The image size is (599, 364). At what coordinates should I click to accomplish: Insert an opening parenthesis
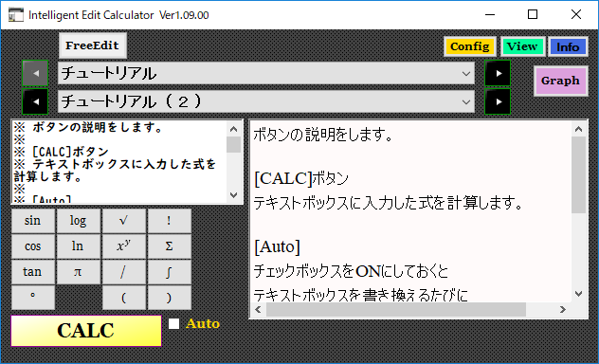coord(124,297)
